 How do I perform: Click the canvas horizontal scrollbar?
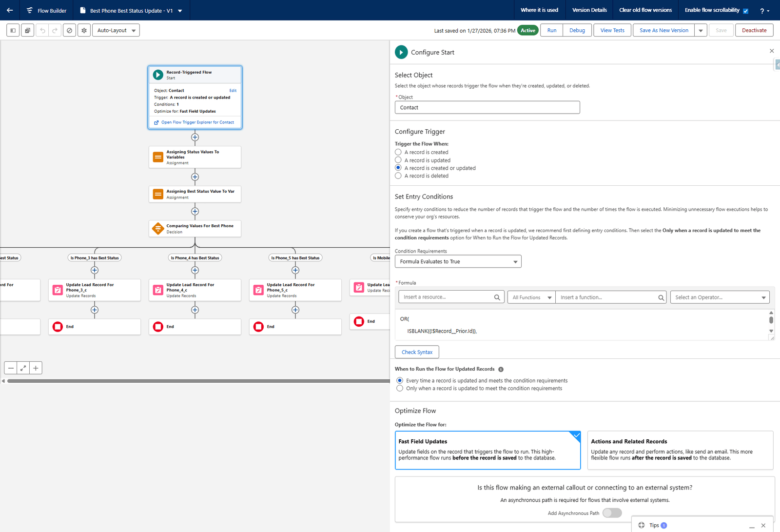click(198, 381)
